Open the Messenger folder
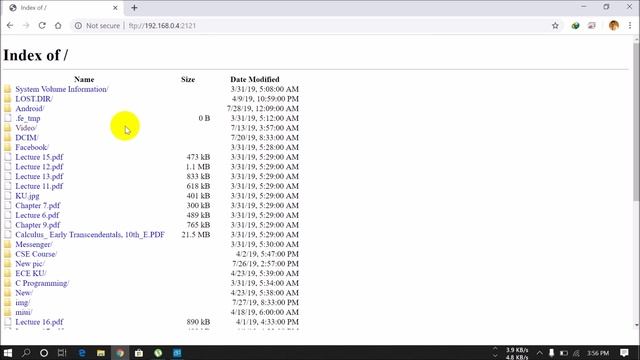Image resolution: width=640 pixels, height=360 pixels. coord(34,244)
